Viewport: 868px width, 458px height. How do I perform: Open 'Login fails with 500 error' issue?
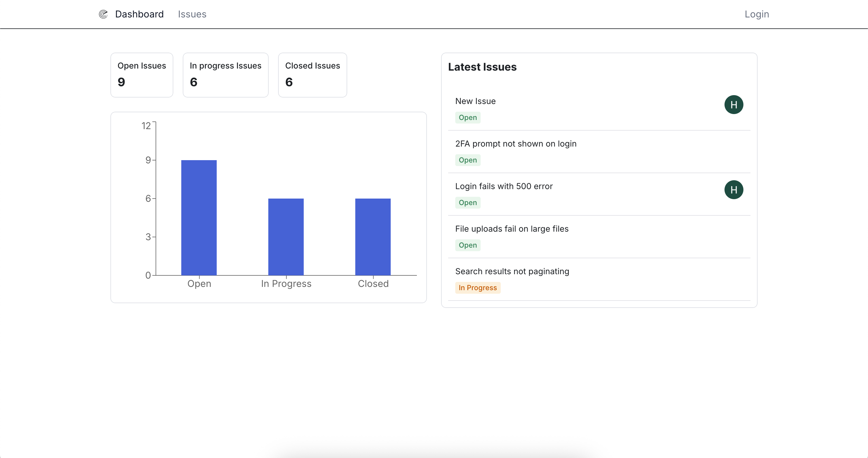coord(504,186)
